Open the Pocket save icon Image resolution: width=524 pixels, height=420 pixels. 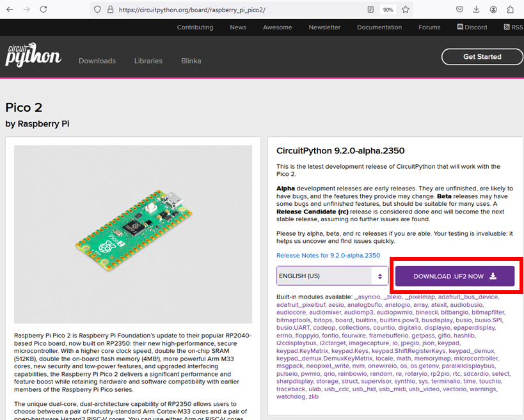(460, 10)
